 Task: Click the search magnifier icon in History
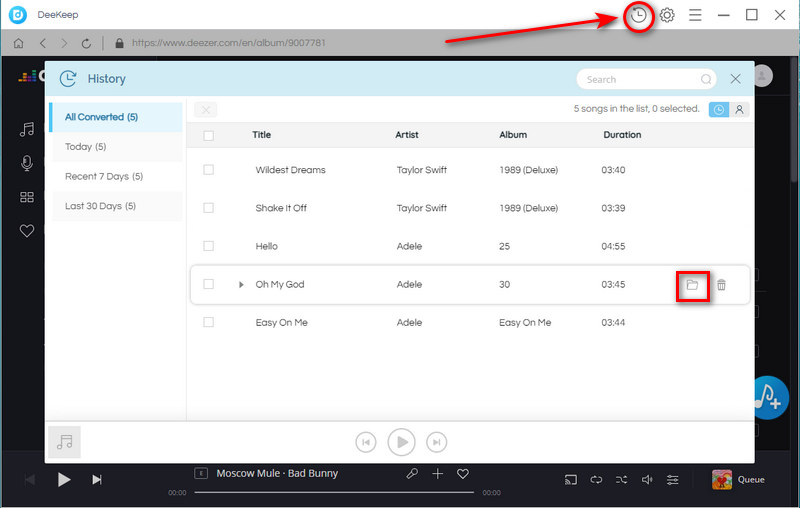click(x=706, y=79)
